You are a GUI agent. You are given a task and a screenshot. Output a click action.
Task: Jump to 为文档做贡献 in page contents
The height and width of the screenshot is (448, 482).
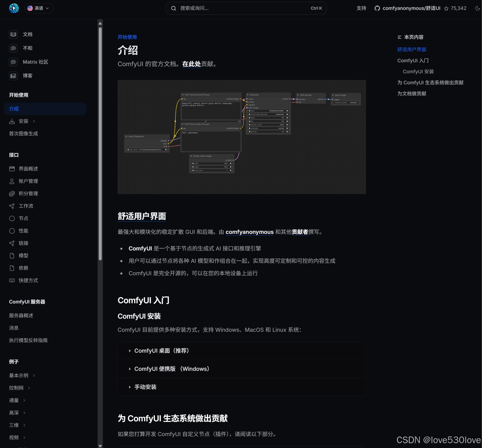(x=412, y=94)
